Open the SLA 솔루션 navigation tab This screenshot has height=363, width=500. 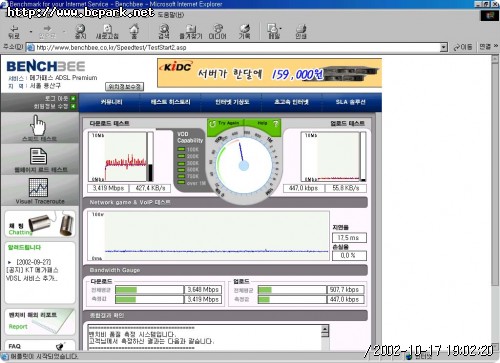click(x=351, y=102)
